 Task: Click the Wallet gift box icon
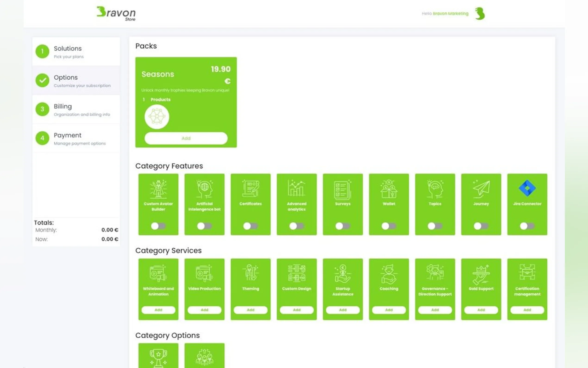(389, 189)
